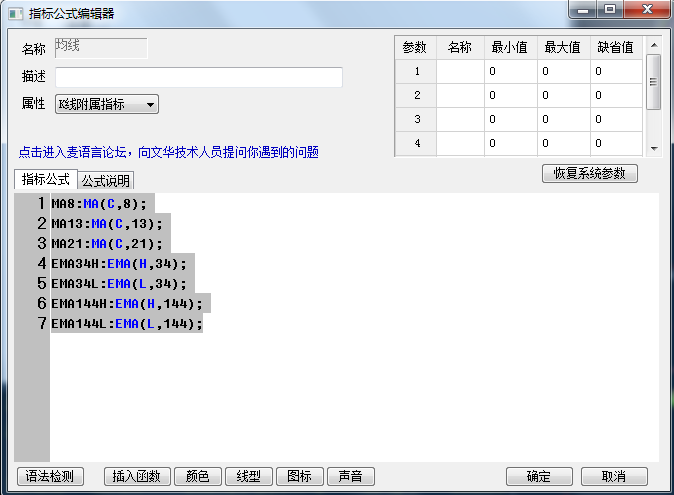Click code line 4 EMA34H formula

coord(118,263)
